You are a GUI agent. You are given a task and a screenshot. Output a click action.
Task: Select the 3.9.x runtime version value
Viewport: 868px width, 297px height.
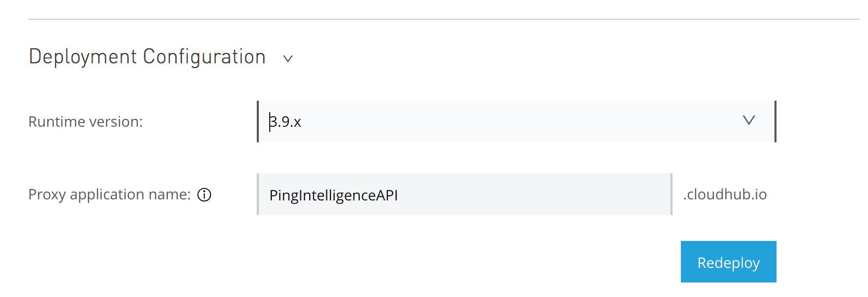point(286,122)
